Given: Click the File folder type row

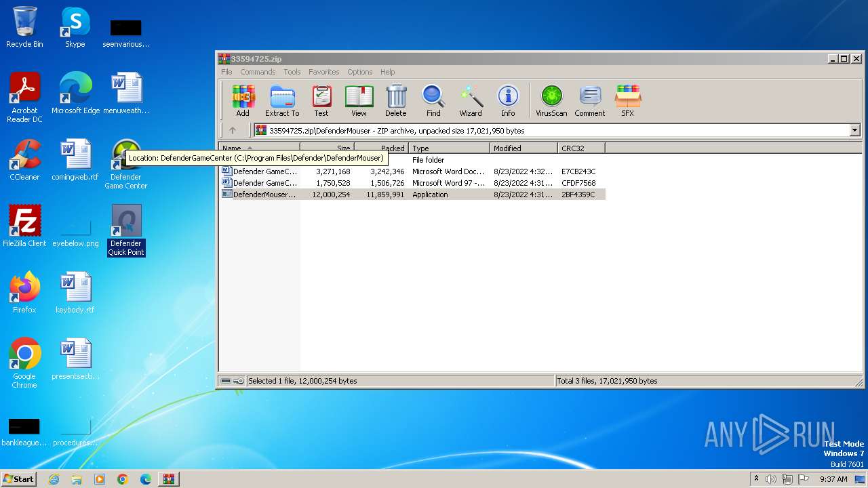Looking at the screenshot, I should (429, 160).
